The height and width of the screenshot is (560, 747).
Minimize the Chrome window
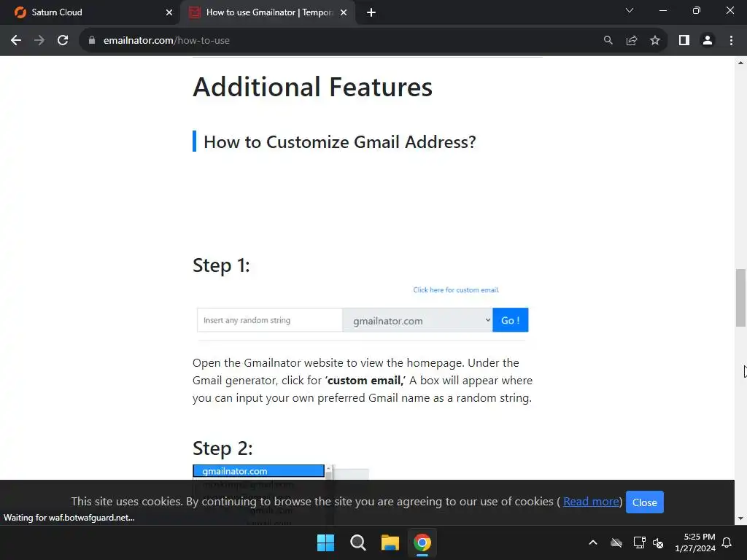(x=662, y=10)
